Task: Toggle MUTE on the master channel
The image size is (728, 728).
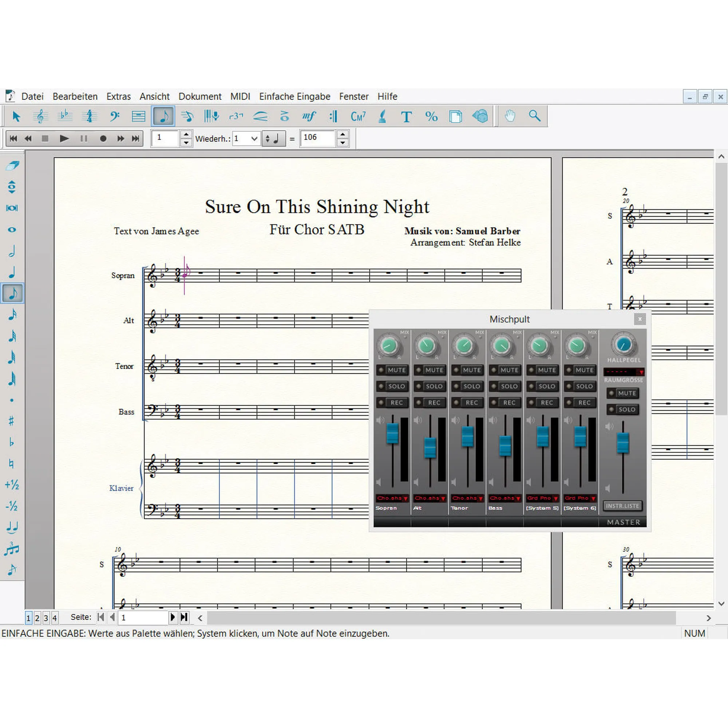Action: 623,393
